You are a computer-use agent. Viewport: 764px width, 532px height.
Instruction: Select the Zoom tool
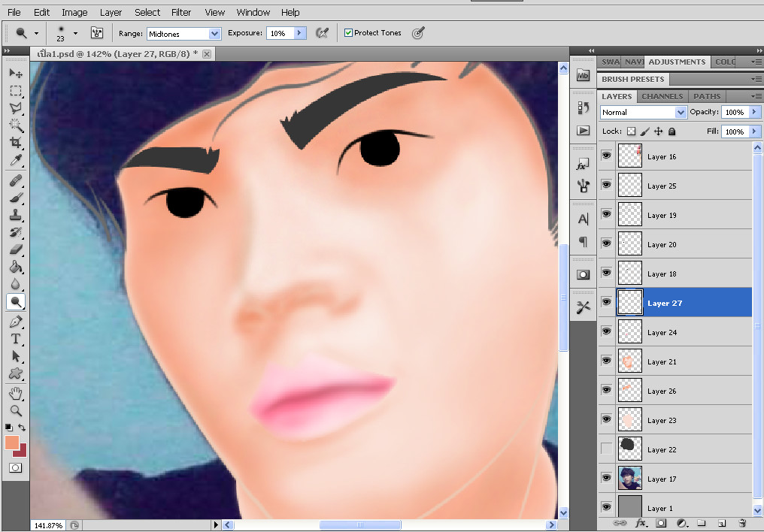point(16,410)
